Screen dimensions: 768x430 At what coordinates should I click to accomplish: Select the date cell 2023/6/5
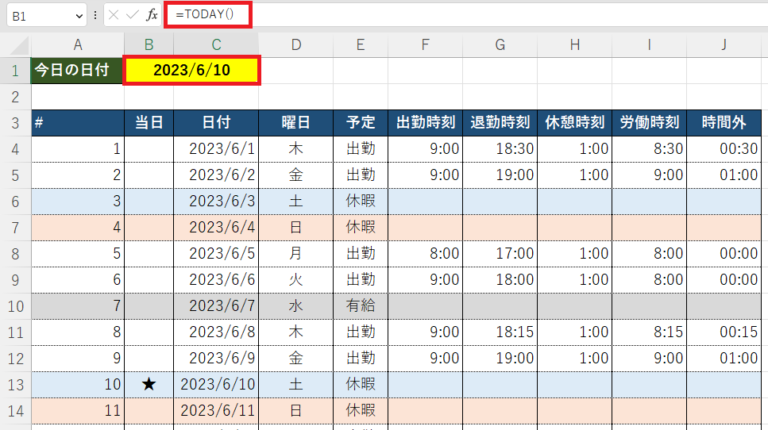[215, 253]
